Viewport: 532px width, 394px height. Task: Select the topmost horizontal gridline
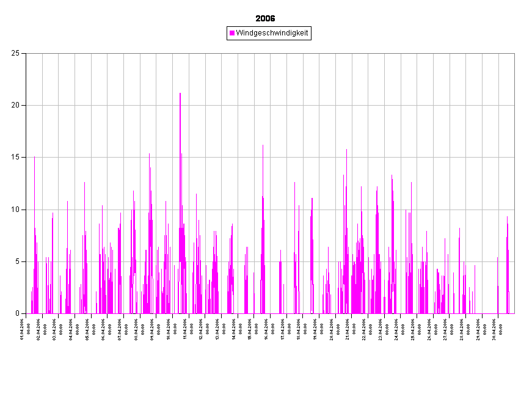pos(269,105)
